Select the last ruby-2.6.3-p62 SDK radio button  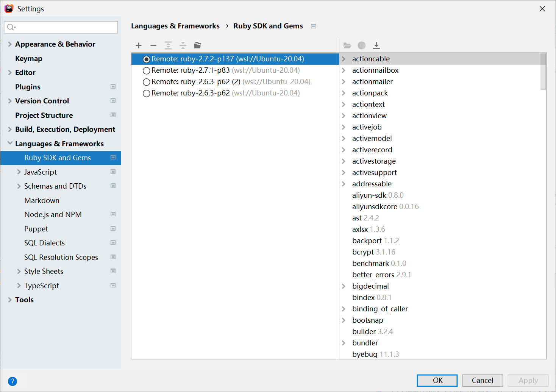(x=147, y=94)
